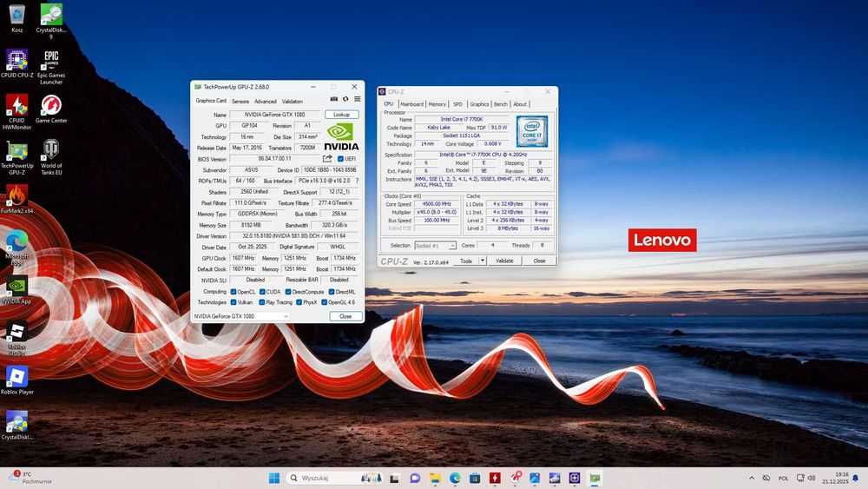Launch the Roblox Studio desktop shortcut
The image size is (868, 489).
tap(17, 338)
